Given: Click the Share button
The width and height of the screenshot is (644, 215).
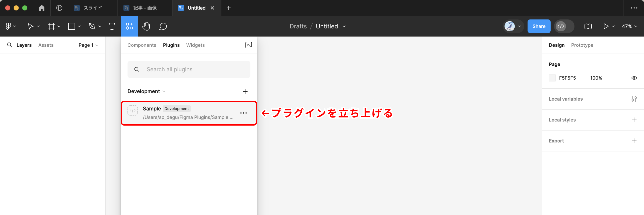Looking at the screenshot, I should pos(539,26).
